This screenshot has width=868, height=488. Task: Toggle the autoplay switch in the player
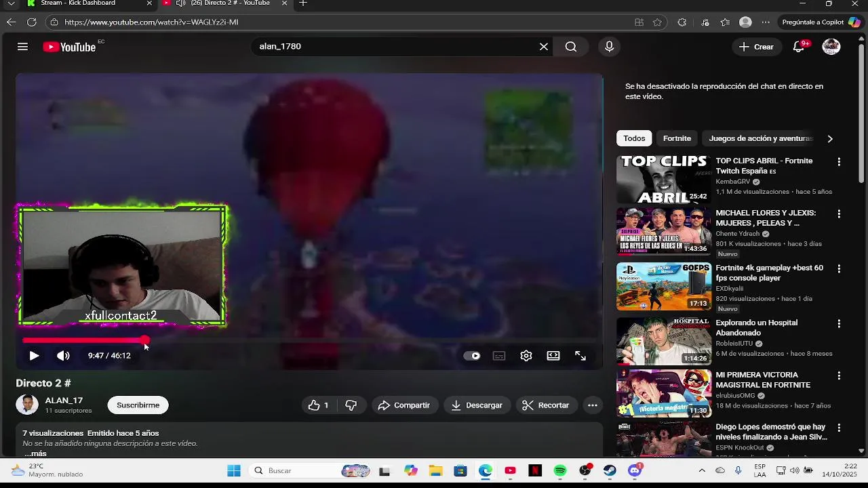tap(472, 356)
